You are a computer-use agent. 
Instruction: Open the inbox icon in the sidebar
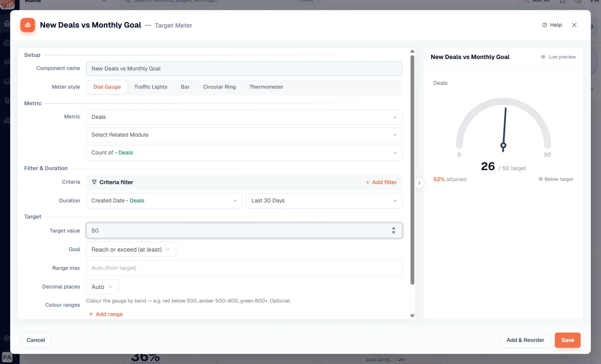tap(7, 81)
